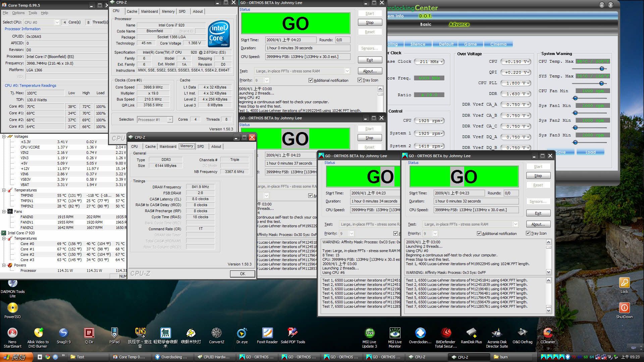
Task: Click the Processor Information link in Core Temp
Action: (22, 29)
